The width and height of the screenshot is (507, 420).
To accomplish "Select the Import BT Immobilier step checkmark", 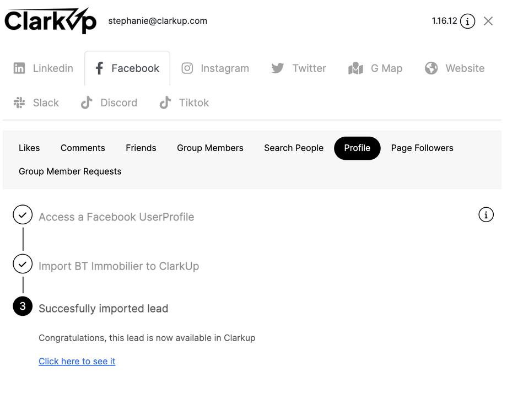I will (x=23, y=264).
